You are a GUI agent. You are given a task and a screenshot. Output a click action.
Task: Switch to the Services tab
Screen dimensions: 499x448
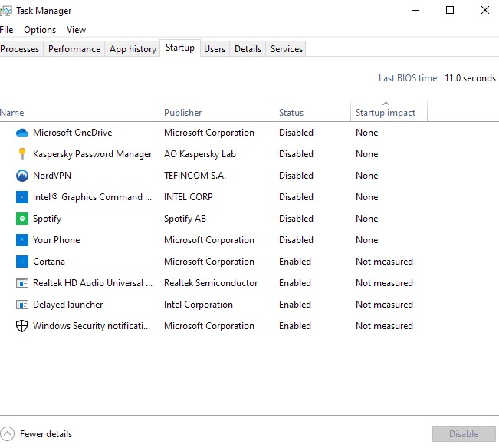[287, 49]
